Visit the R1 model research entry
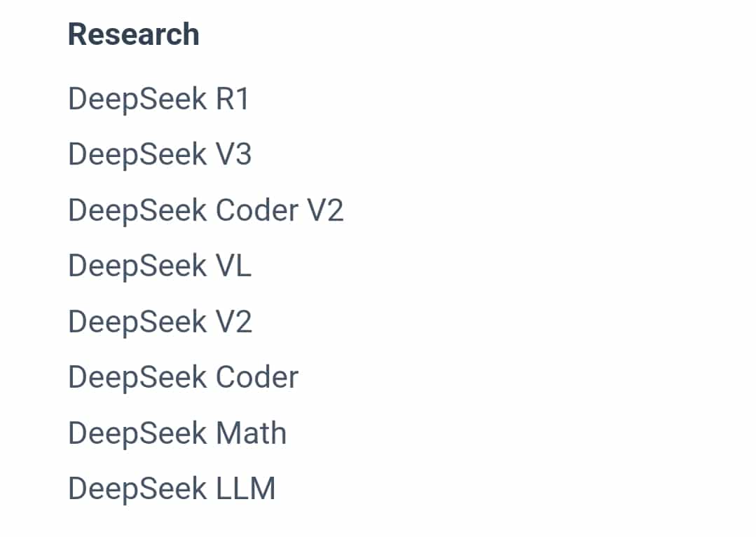This screenshot has width=756, height=537. pos(158,99)
